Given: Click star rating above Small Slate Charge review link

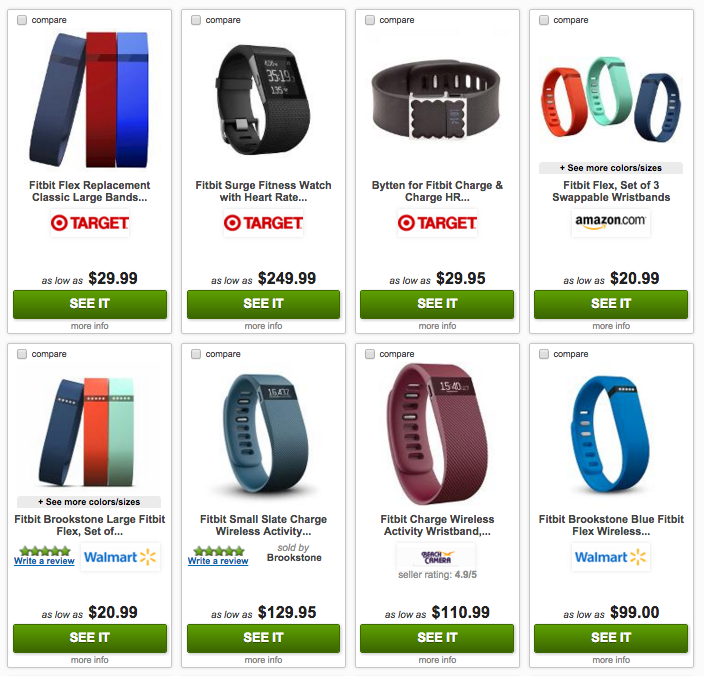Looking at the screenshot, I should click(x=219, y=551).
